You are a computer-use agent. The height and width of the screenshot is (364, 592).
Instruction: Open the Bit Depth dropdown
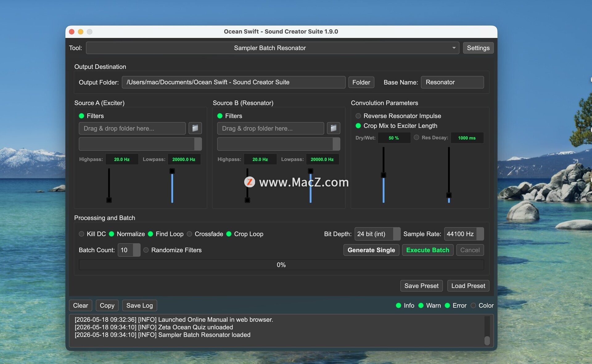pyautogui.click(x=377, y=234)
